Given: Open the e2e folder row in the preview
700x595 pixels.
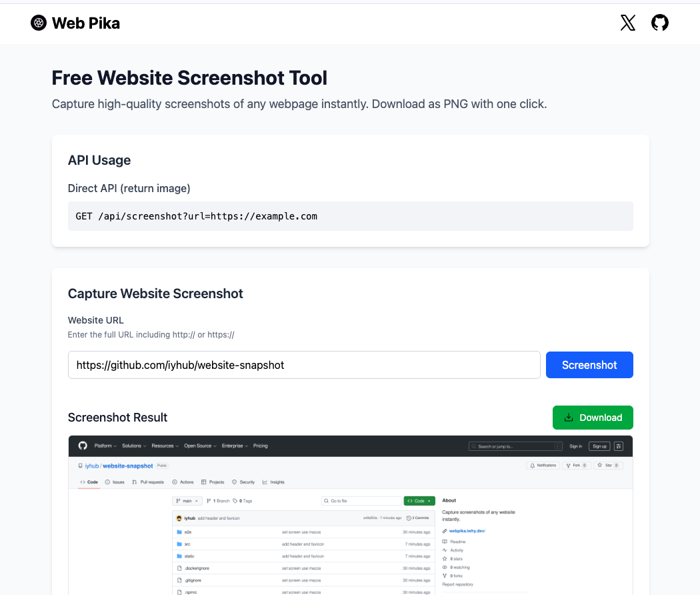Looking at the screenshot, I should coord(303,532).
